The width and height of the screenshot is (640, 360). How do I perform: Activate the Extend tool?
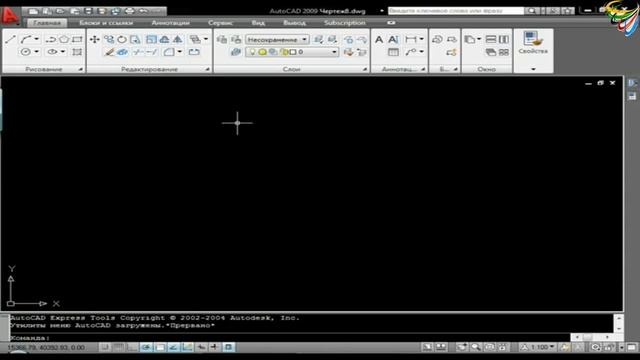[152, 52]
